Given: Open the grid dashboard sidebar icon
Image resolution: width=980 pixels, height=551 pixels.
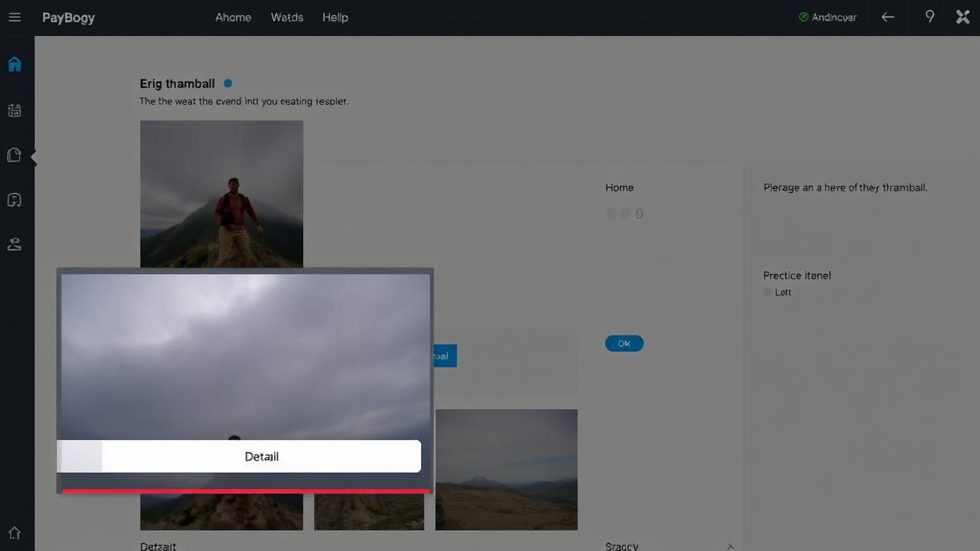Looking at the screenshot, I should [15, 111].
